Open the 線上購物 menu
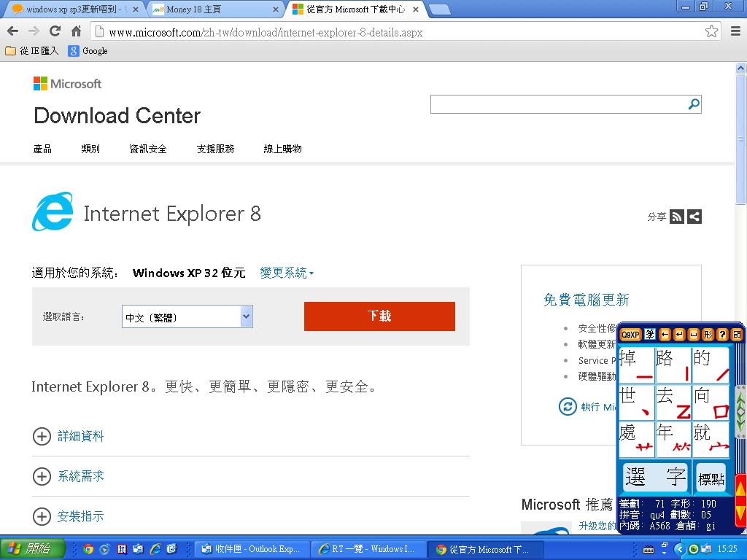The height and width of the screenshot is (560, 747). (282, 149)
